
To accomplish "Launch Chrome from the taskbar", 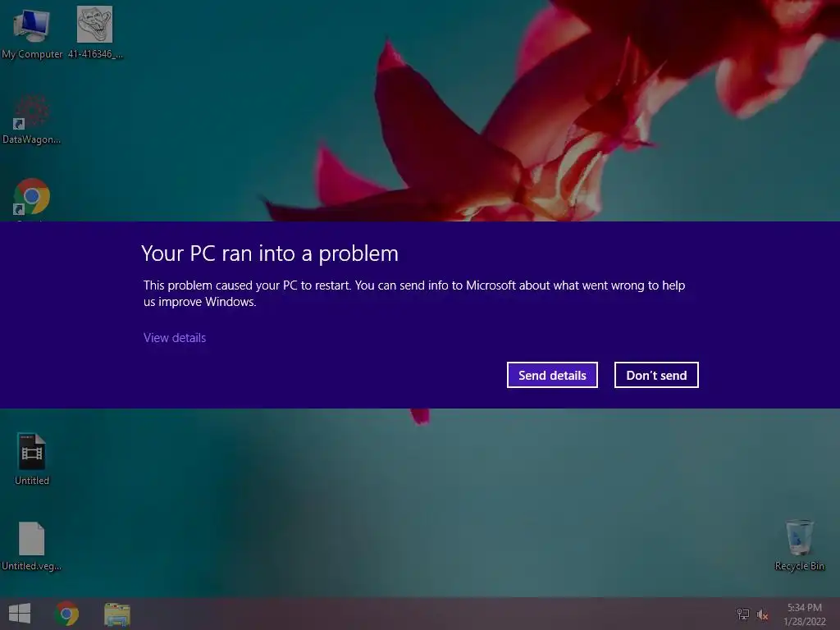I will pos(66,614).
